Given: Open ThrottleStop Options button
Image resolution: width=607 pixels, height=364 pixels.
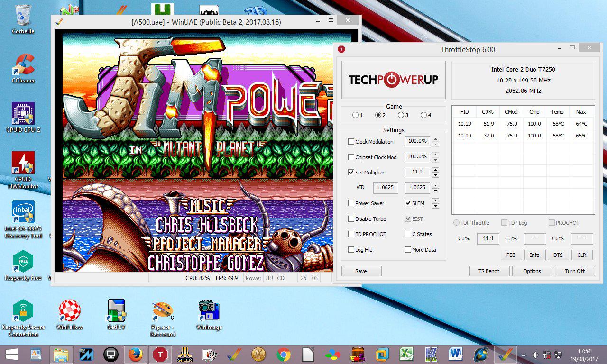Looking at the screenshot, I should tap(532, 271).
